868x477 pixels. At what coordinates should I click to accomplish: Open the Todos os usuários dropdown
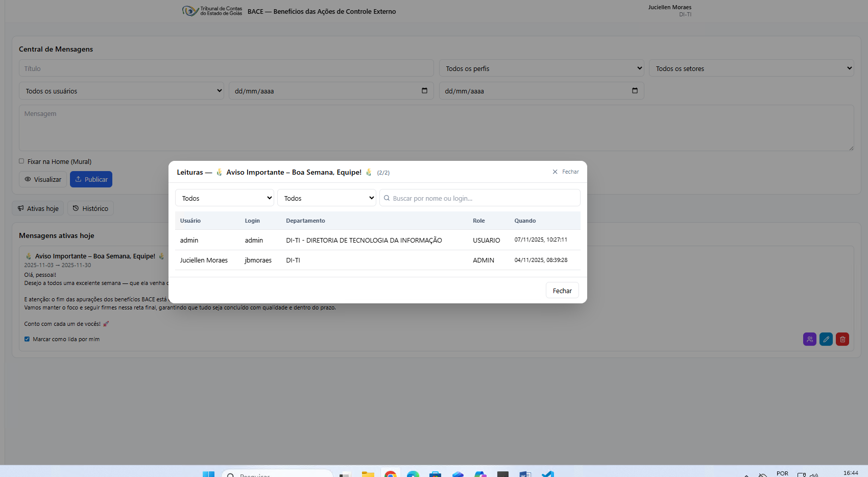tap(122, 91)
